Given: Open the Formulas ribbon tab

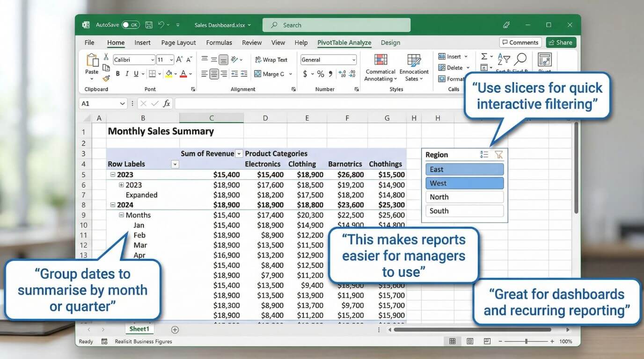Looking at the screenshot, I should click(x=219, y=43).
